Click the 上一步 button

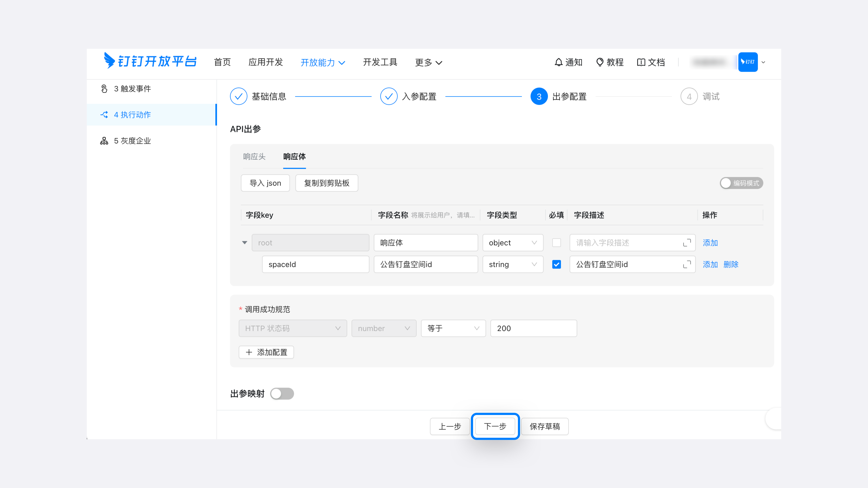450,426
